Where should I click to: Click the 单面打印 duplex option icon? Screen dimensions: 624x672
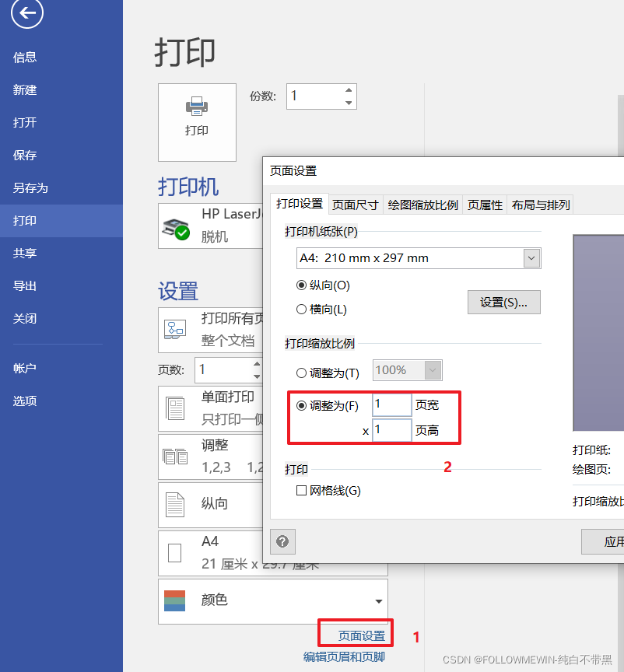[x=177, y=408]
